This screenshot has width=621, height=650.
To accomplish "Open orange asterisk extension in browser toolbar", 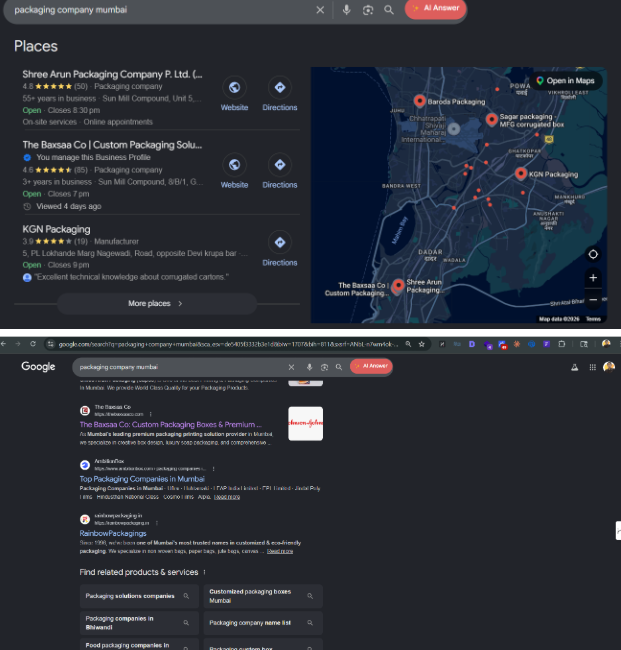I will (517, 344).
